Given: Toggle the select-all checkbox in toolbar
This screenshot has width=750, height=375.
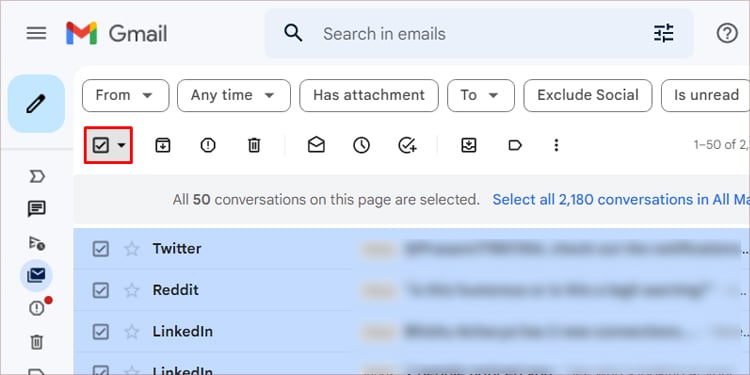Looking at the screenshot, I should pyautogui.click(x=101, y=145).
